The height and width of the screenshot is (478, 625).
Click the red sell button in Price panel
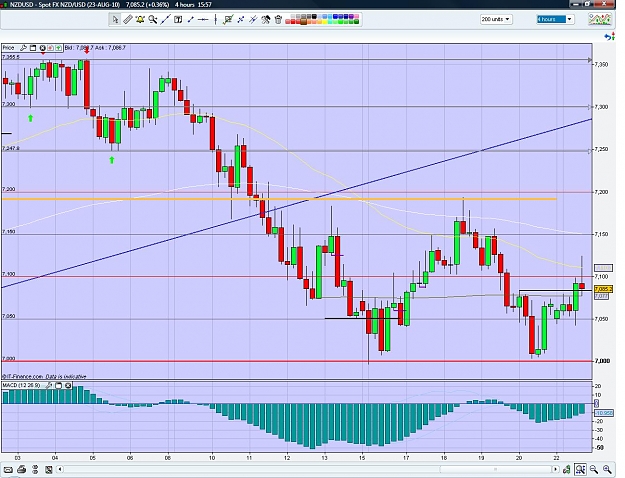[x=50, y=48]
